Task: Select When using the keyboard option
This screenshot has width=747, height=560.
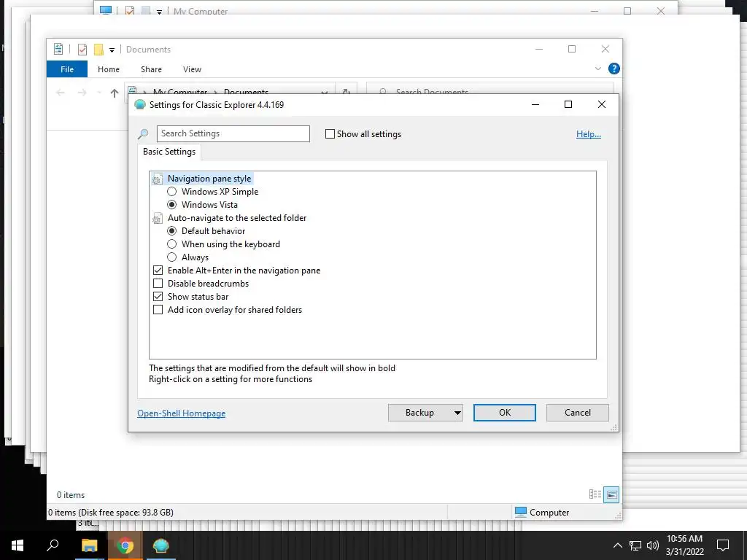Action: (x=172, y=244)
